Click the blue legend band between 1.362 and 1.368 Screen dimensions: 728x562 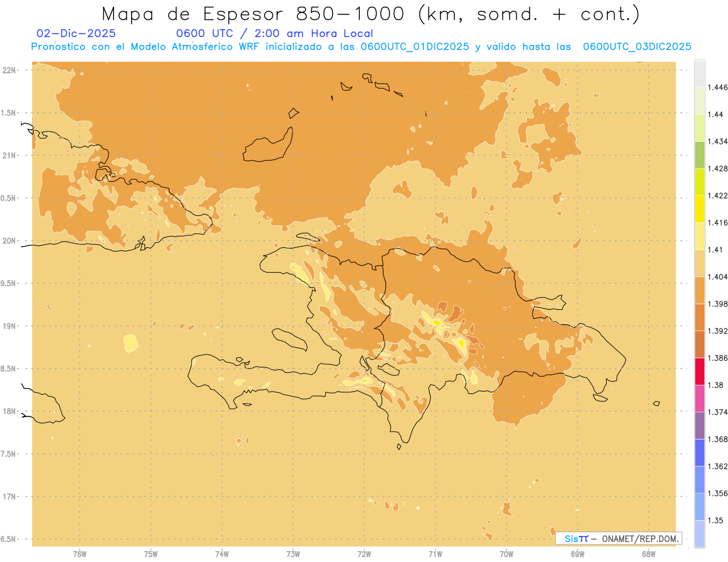pos(699,453)
